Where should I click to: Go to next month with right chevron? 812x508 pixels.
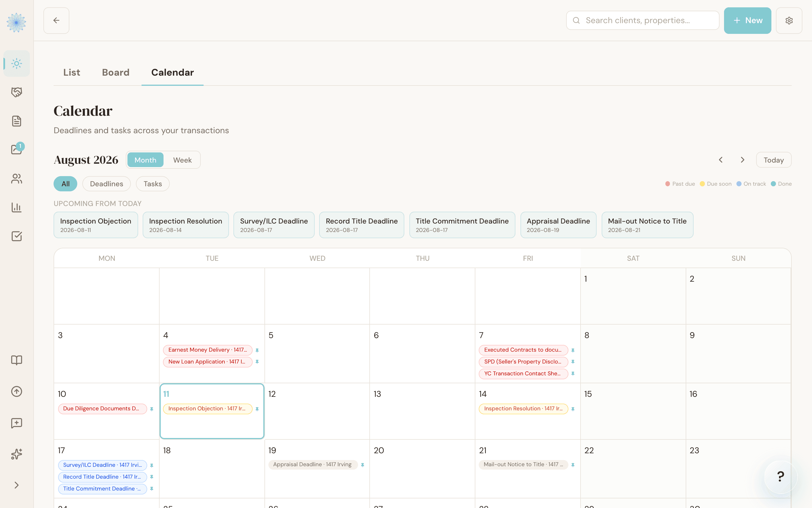point(742,160)
